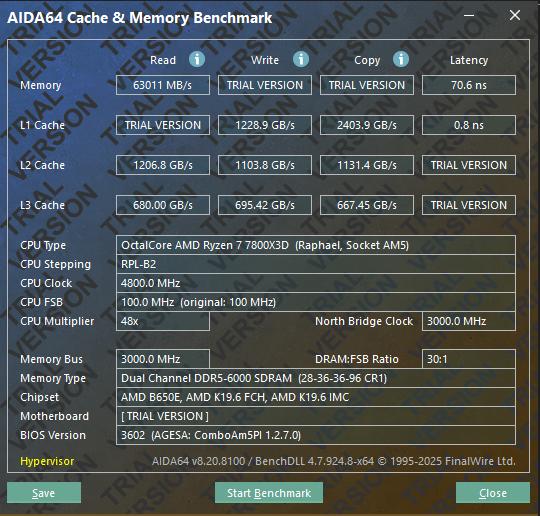Open the Copy info icon
The image size is (540, 516).
click(x=401, y=59)
